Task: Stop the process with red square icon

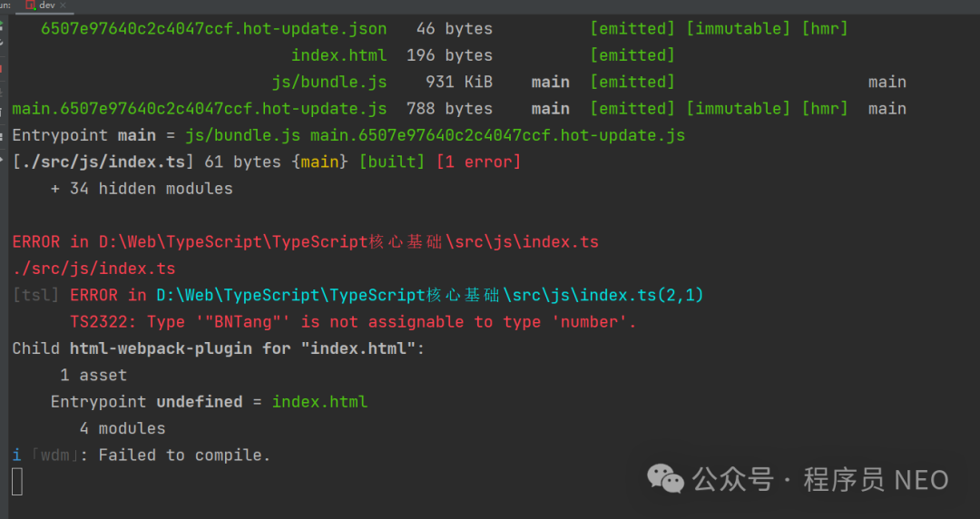Action: tap(2, 68)
